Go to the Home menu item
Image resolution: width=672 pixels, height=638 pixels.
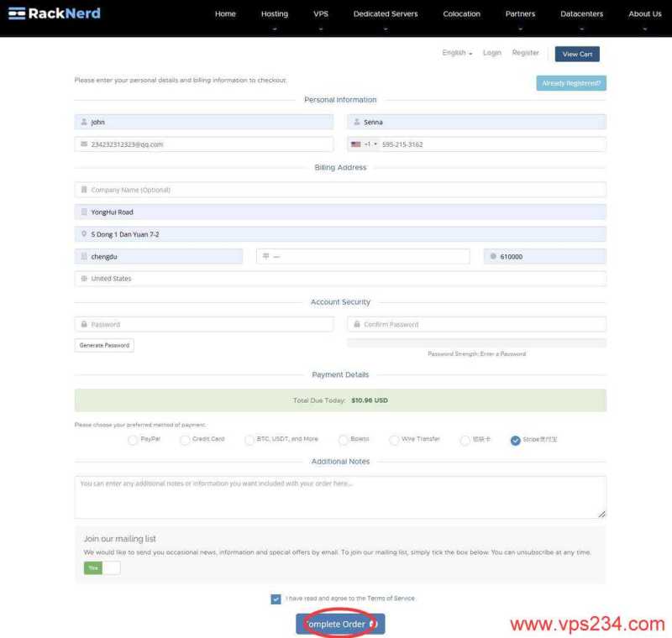click(x=225, y=14)
